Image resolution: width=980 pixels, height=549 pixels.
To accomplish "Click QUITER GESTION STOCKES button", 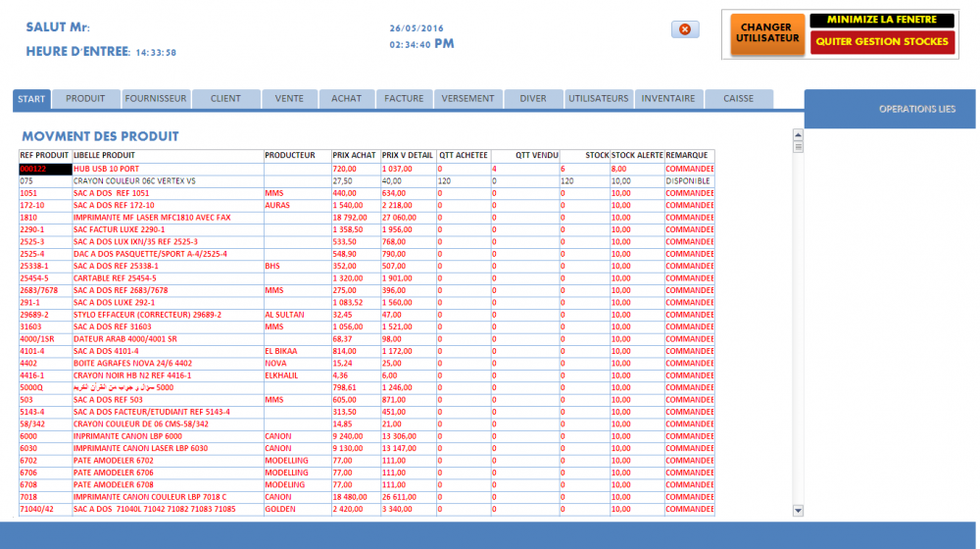I will tap(882, 42).
